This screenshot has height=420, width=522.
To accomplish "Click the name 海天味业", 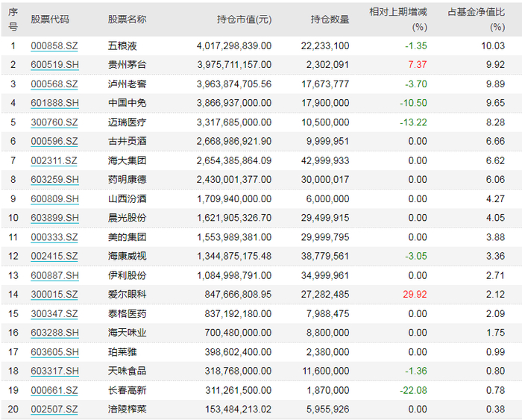I will [128, 333].
